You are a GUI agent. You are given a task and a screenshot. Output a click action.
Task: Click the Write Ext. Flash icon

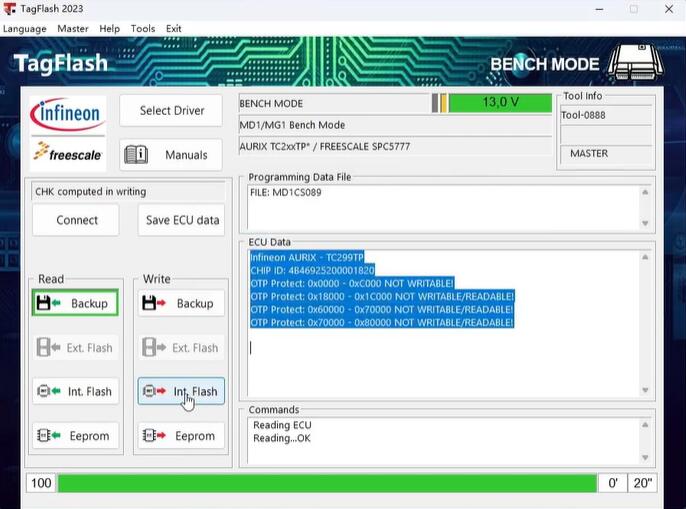point(154,348)
